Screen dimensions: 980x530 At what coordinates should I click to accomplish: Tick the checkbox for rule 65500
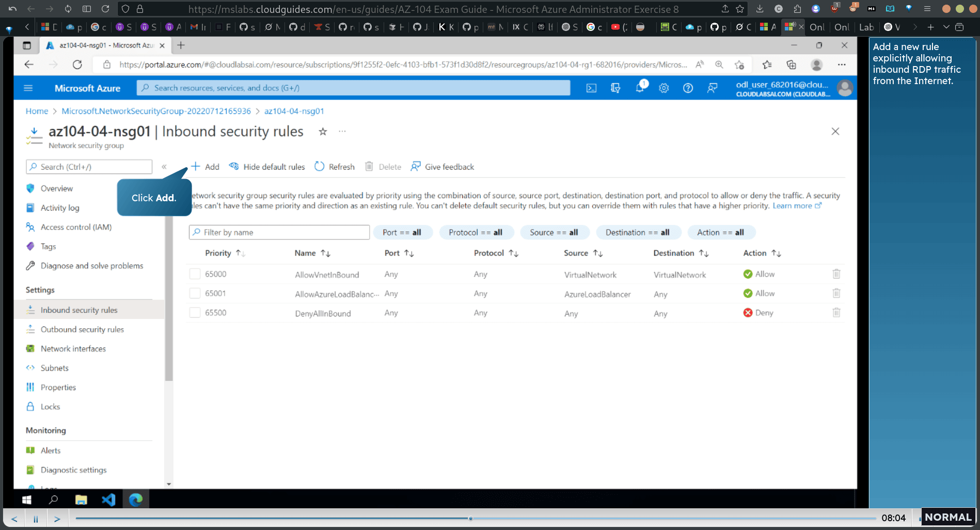tap(195, 312)
